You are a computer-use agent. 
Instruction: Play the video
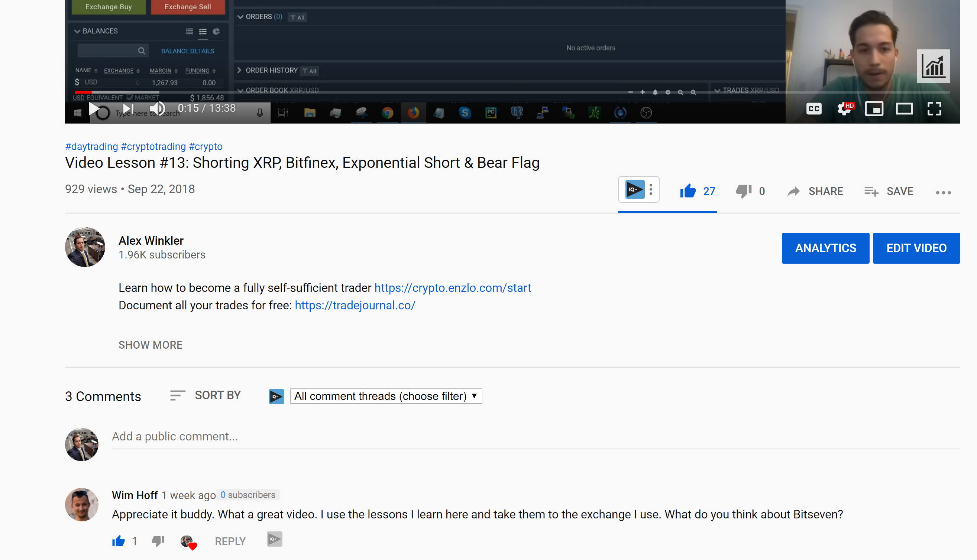click(x=94, y=108)
